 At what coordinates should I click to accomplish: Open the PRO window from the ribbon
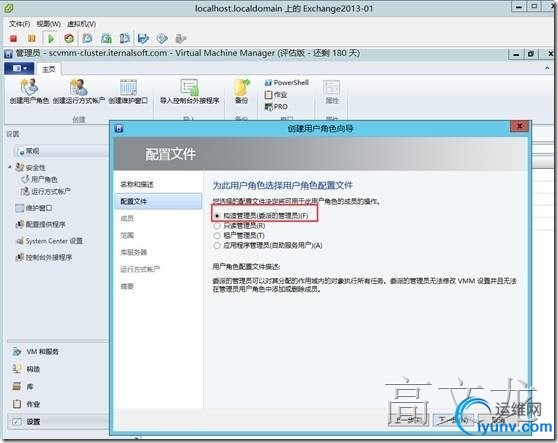(x=276, y=107)
